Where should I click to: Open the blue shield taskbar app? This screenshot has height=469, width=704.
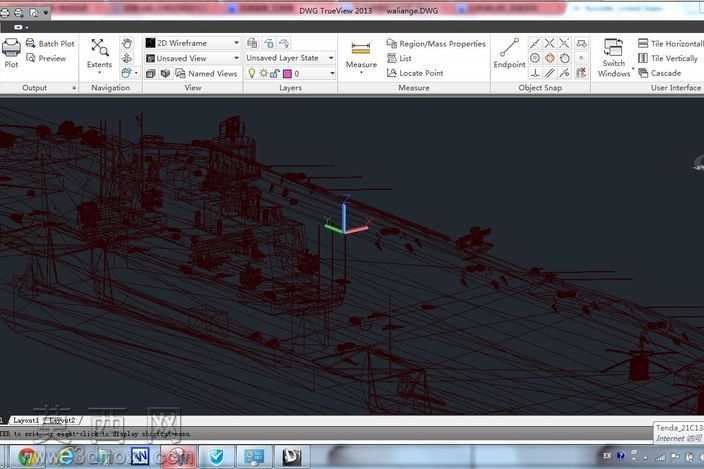[216, 457]
